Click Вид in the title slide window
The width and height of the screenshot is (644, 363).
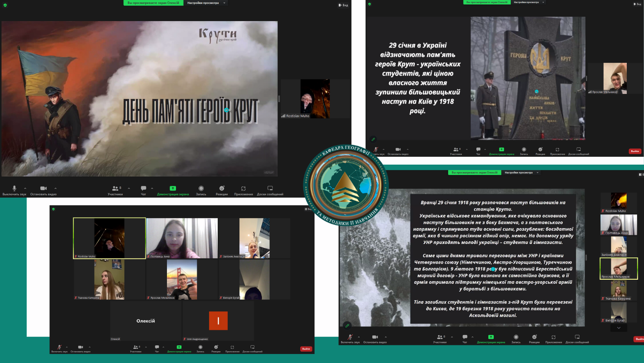click(343, 5)
